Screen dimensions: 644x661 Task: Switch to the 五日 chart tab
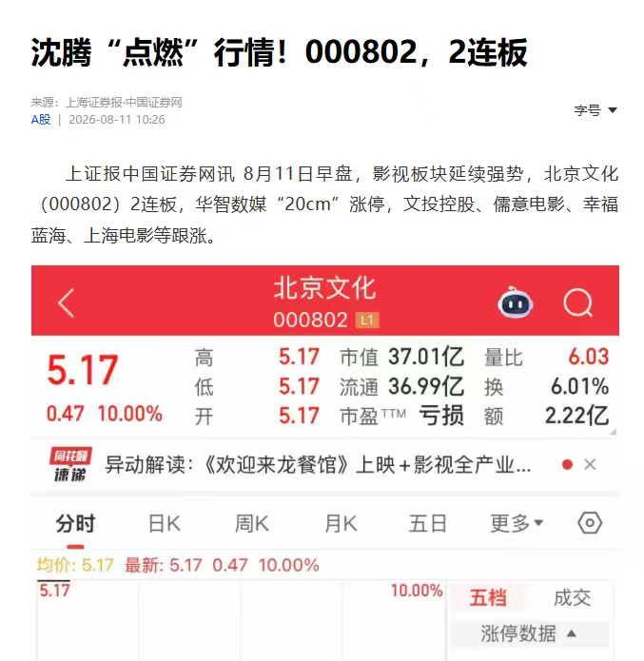(427, 524)
